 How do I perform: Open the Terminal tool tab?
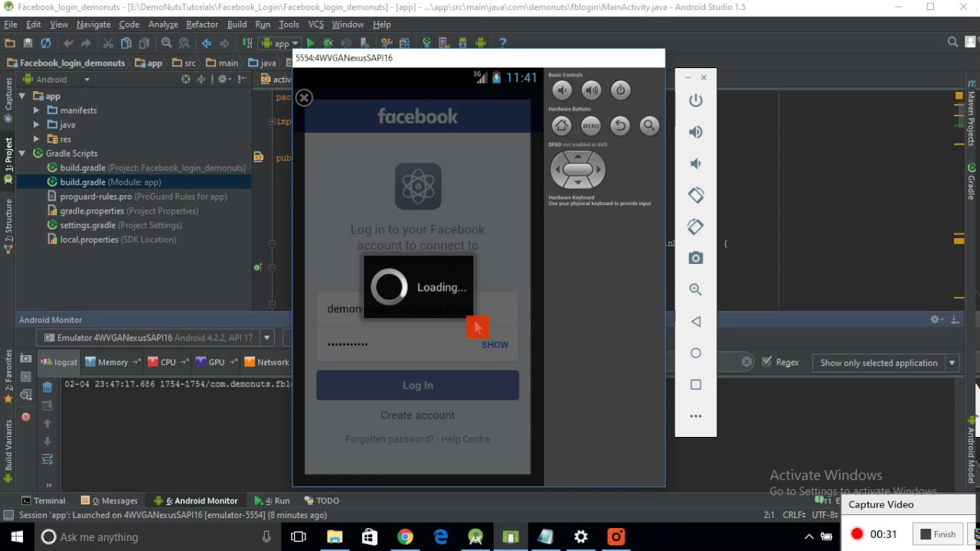(x=44, y=500)
